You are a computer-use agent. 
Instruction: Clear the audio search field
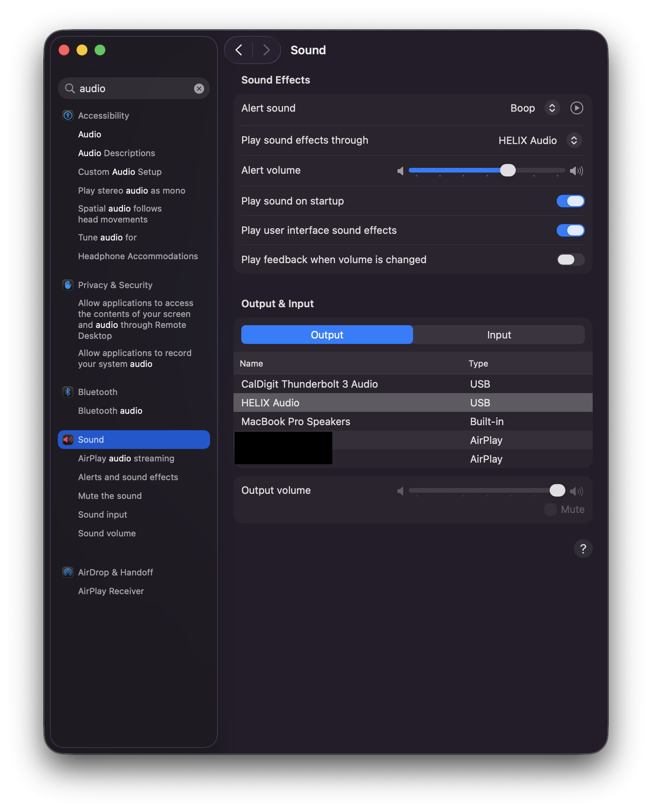click(199, 89)
